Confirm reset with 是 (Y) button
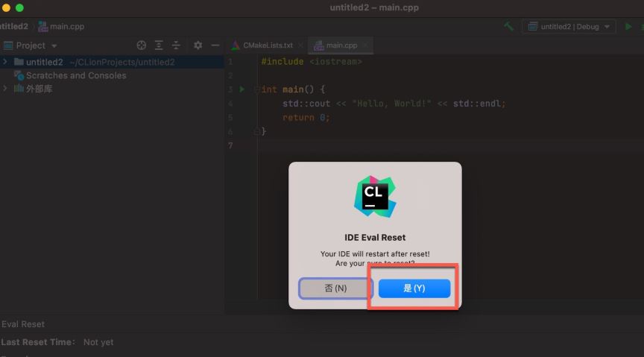 point(414,288)
